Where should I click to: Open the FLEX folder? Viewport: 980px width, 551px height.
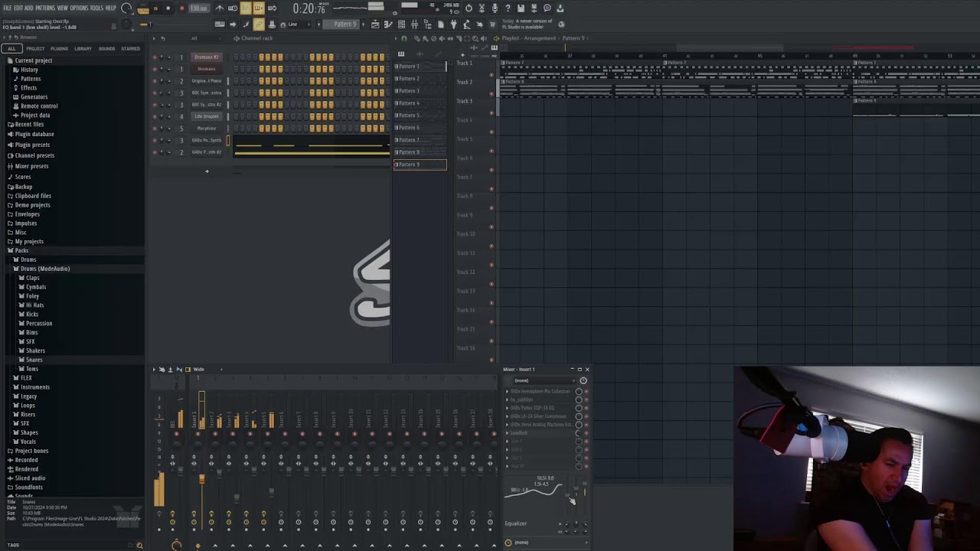tap(26, 377)
